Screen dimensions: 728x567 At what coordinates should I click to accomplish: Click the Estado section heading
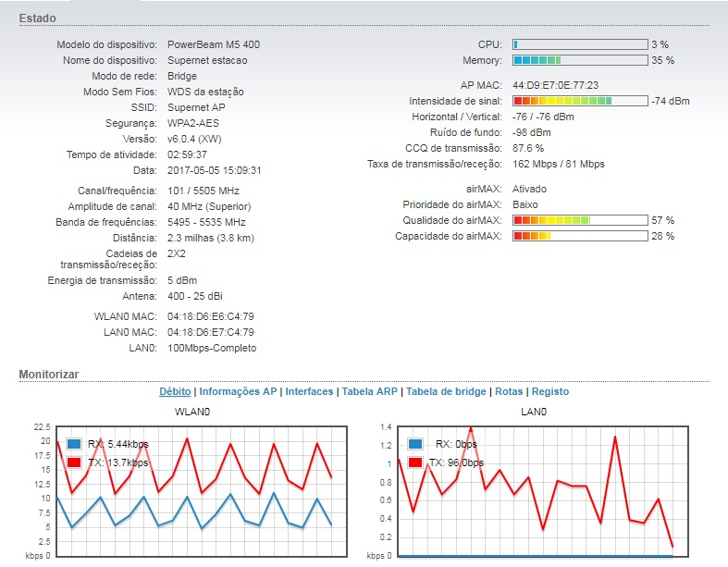click(x=37, y=18)
